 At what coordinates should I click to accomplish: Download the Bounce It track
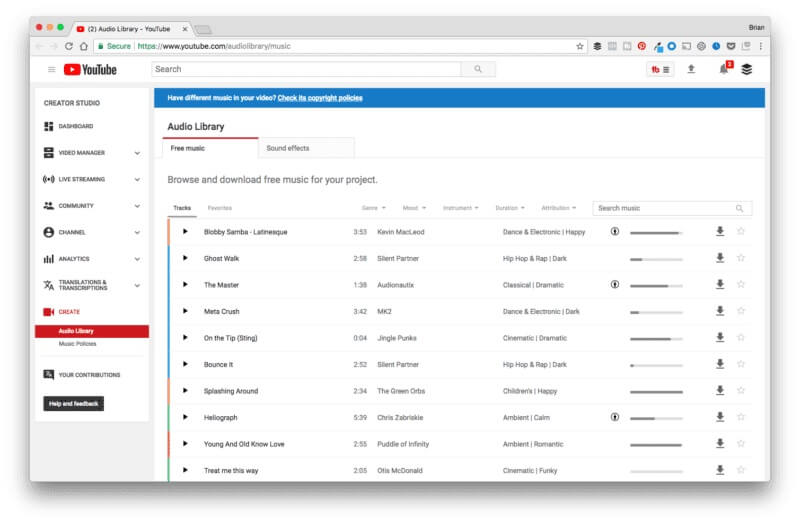720,364
